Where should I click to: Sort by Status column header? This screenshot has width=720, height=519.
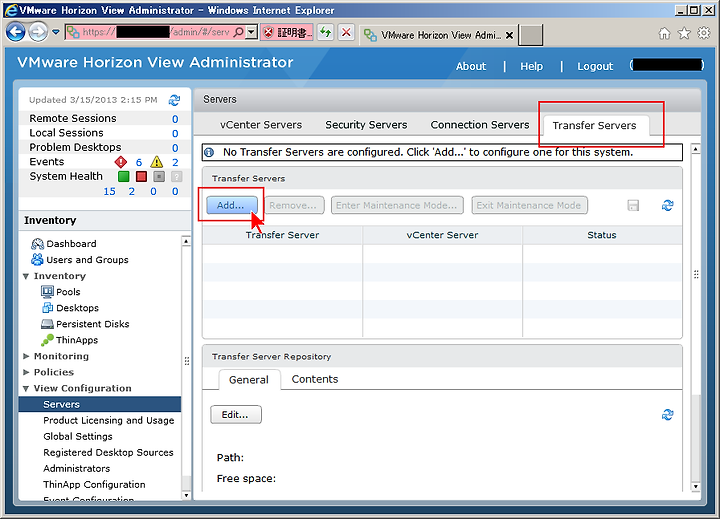point(602,235)
